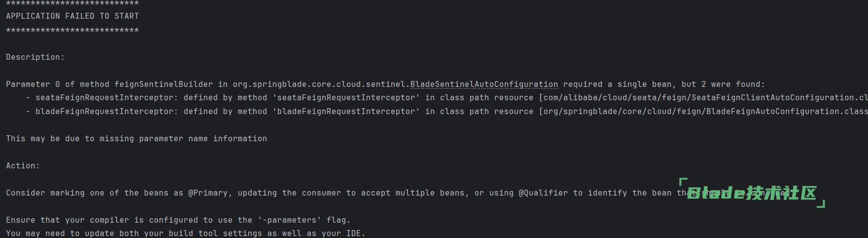
Task: Click the feignSentinelBuilder method name
Action: pyautogui.click(x=163, y=84)
